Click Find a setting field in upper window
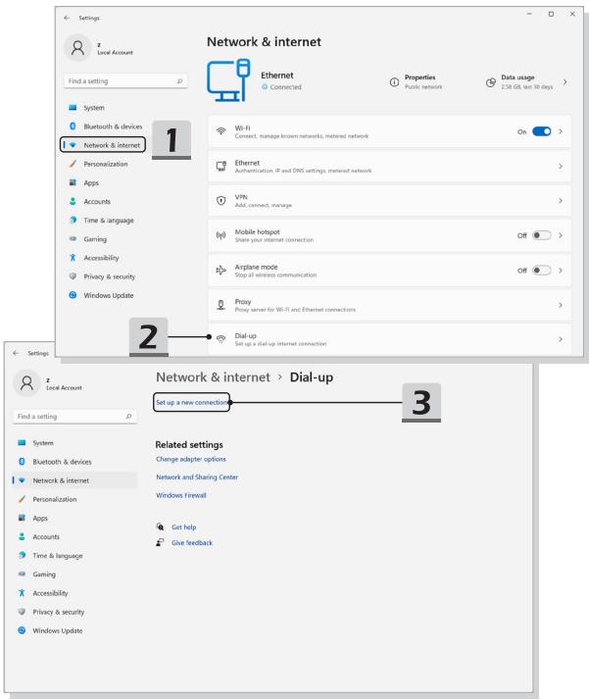Screen dimensions: 589x700 [125, 81]
